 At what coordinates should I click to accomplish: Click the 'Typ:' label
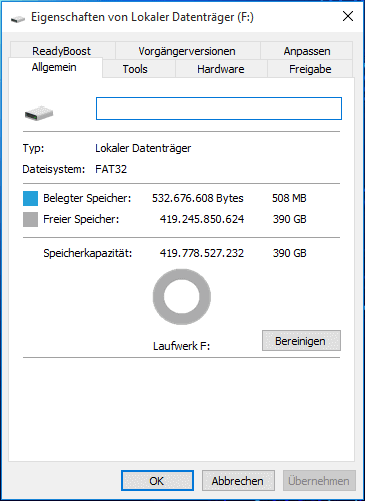[33, 148]
